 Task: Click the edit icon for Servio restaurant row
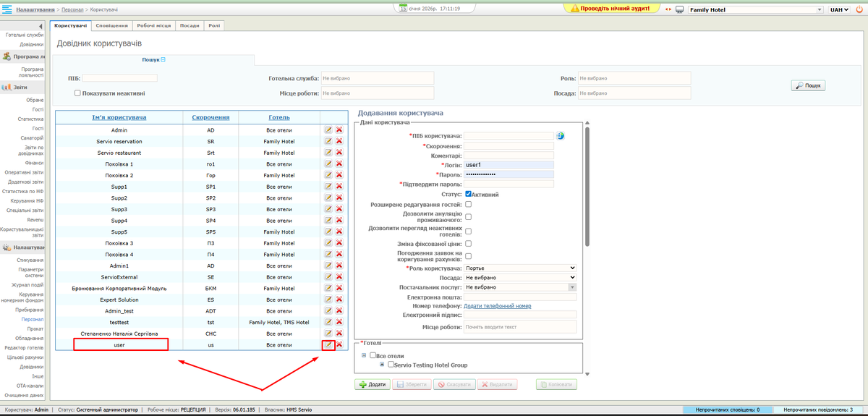328,153
